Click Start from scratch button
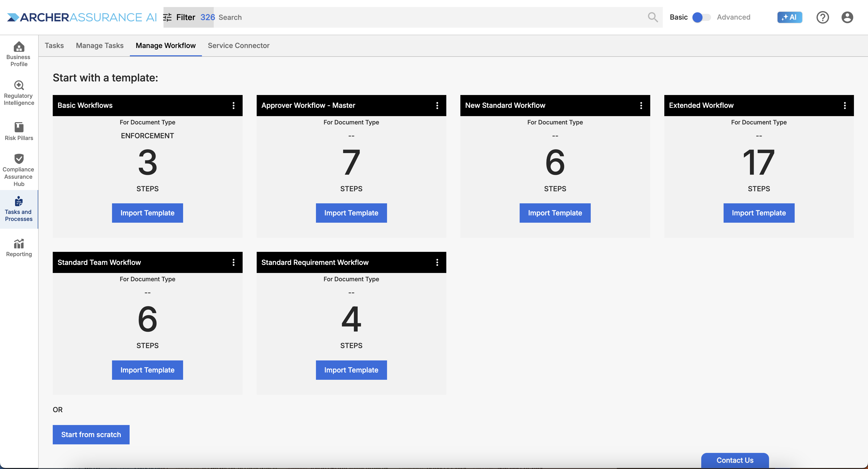 pos(91,435)
